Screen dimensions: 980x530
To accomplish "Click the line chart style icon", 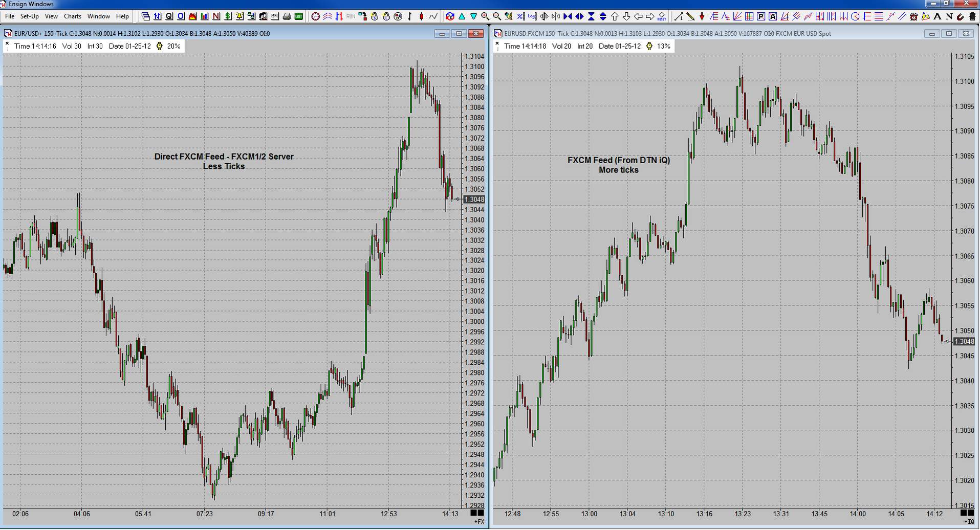I will (x=433, y=16).
